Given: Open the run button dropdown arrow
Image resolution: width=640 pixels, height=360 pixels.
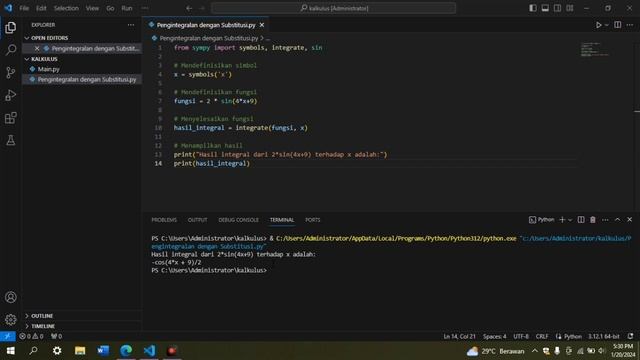Looking at the screenshot, I should tap(607, 25).
